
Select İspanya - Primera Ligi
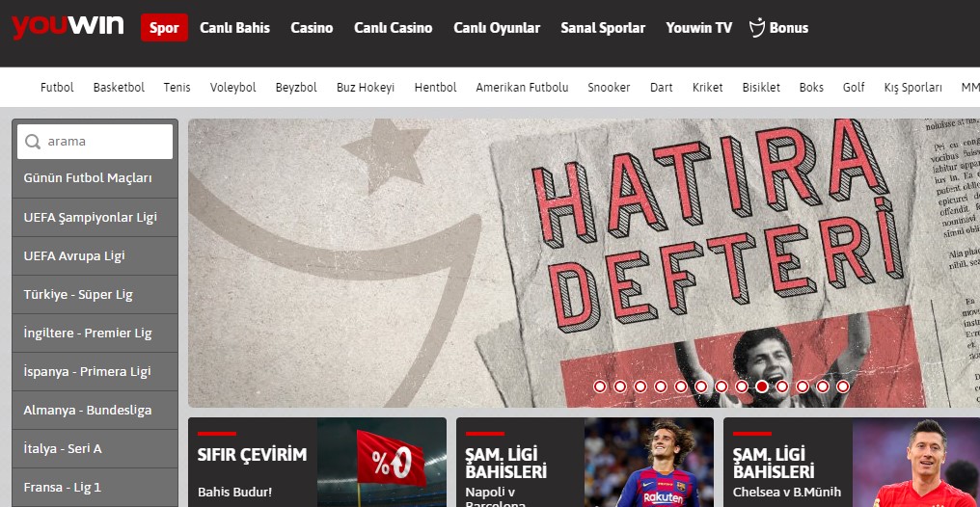point(95,371)
